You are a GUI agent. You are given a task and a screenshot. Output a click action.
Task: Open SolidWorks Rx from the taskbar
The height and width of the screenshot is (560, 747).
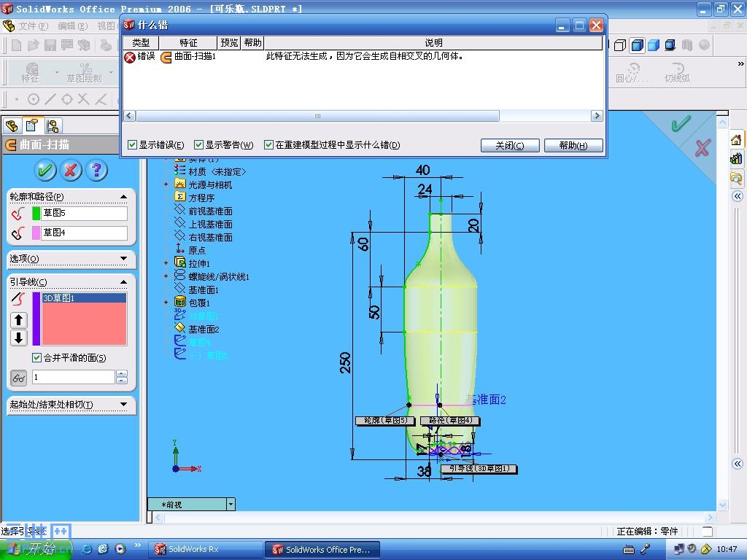[205, 550]
